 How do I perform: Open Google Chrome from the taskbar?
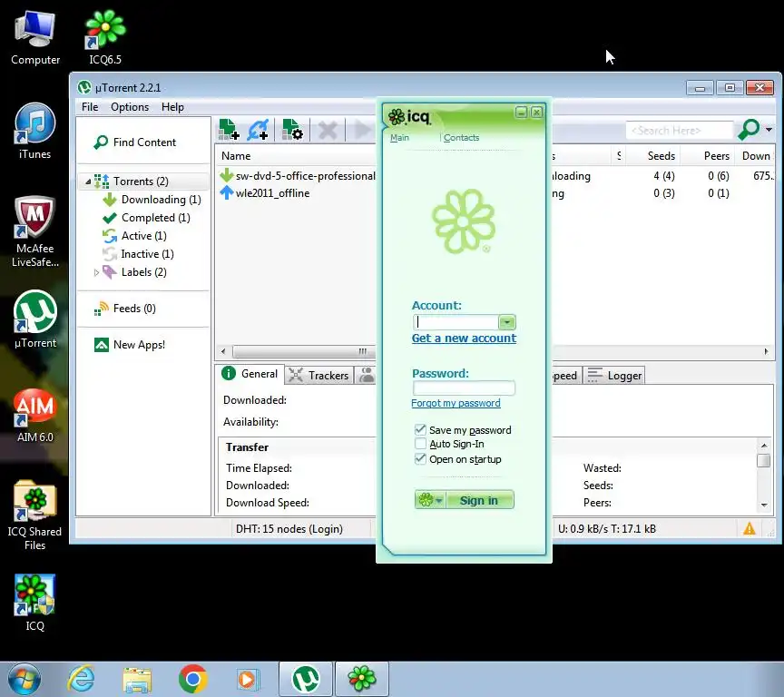(192, 680)
